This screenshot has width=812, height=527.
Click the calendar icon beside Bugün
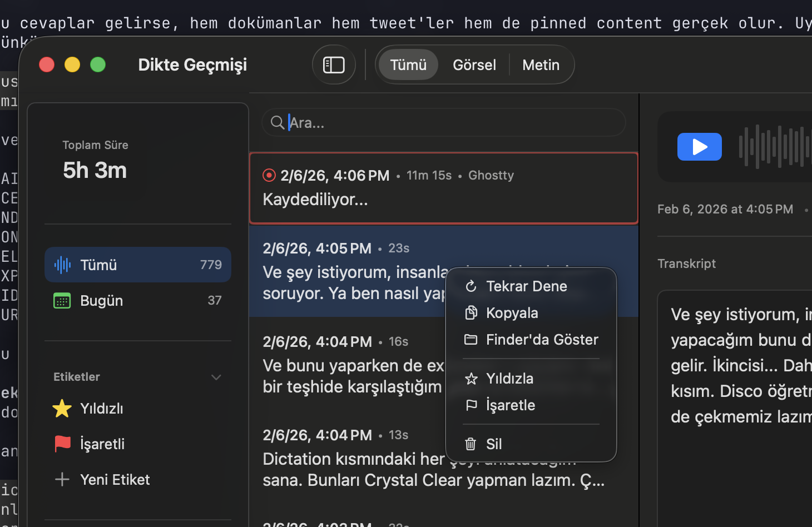pos(62,300)
